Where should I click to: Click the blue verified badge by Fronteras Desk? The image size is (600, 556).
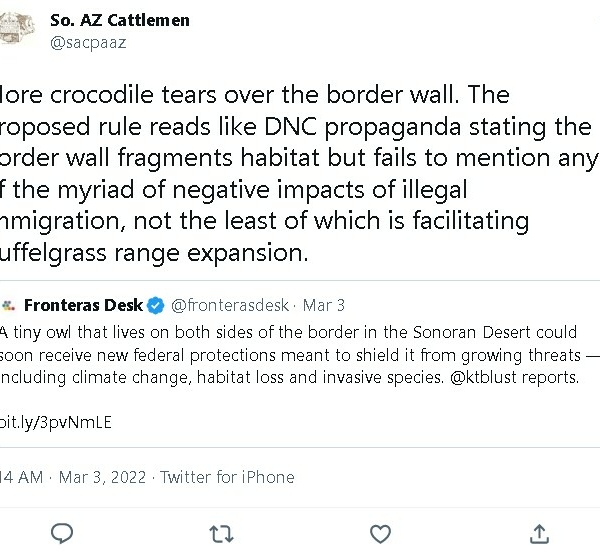pyautogui.click(x=156, y=305)
